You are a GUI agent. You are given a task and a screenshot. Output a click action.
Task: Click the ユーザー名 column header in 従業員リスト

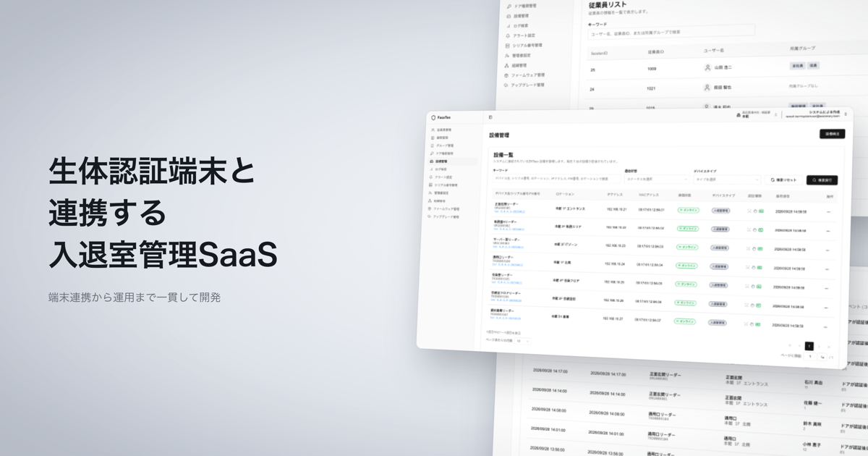[714, 50]
